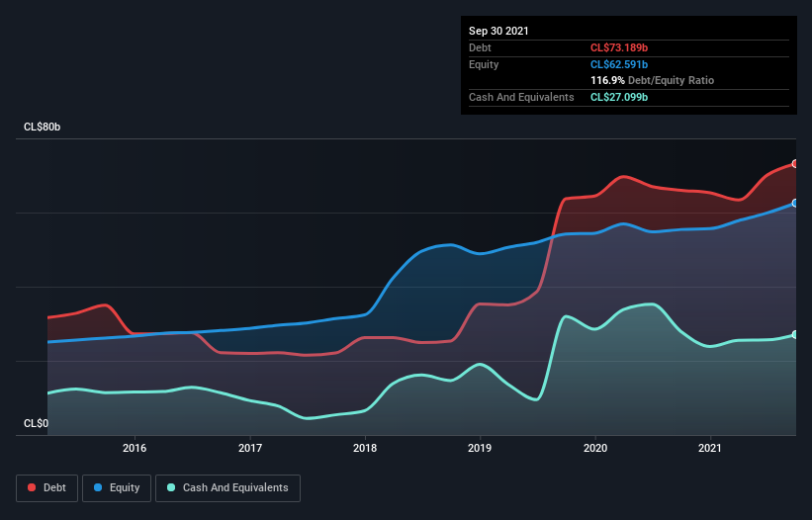Toggle the Cash And Equivalents series
812x520 pixels.
tap(227, 488)
